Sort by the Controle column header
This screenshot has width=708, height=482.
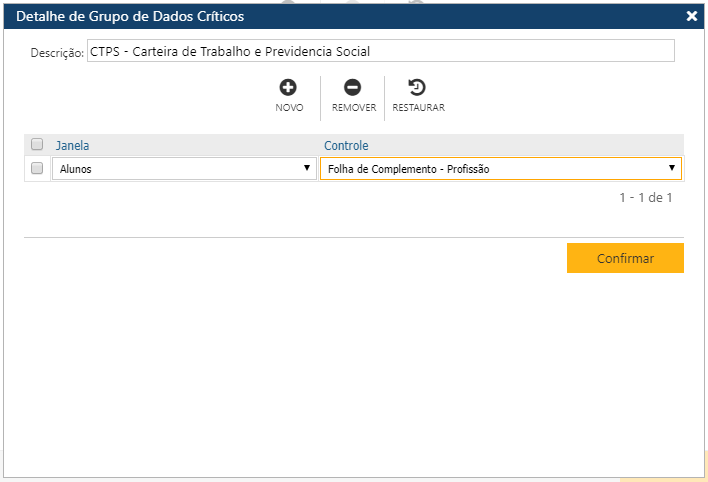tap(346, 145)
